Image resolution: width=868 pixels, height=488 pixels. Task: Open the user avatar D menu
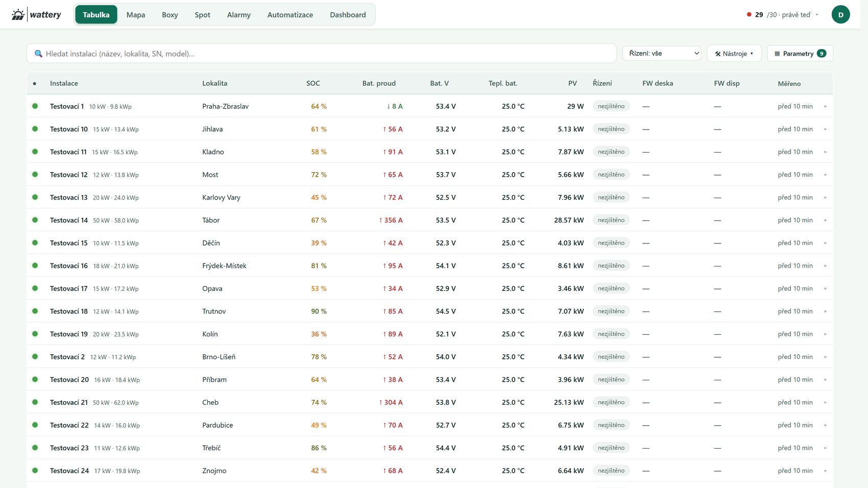click(x=840, y=15)
